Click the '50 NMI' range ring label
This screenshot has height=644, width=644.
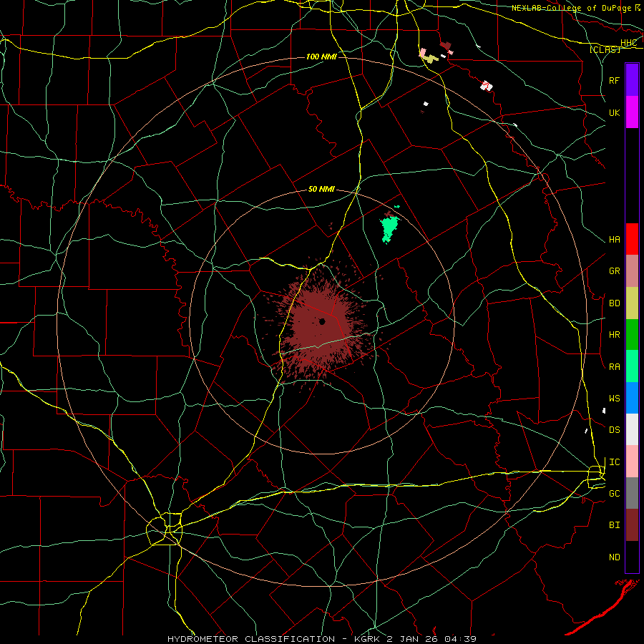(x=321, y=190)
